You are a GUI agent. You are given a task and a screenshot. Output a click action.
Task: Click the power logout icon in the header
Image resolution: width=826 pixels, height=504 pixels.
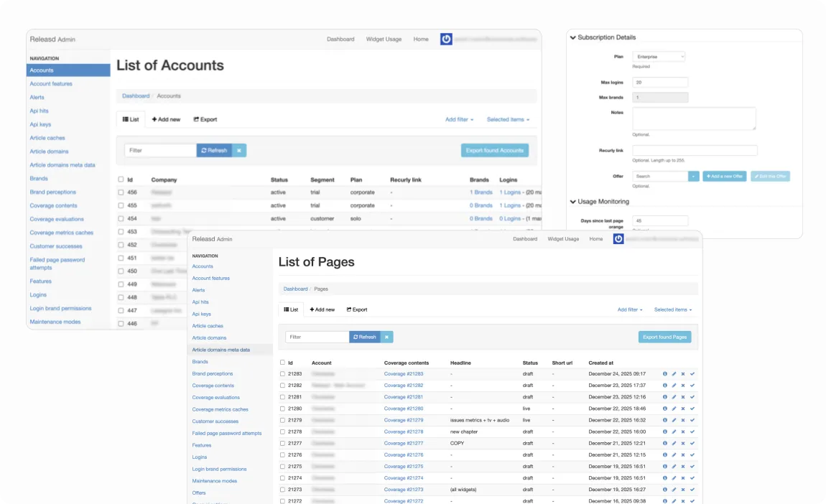coord(617,239)
